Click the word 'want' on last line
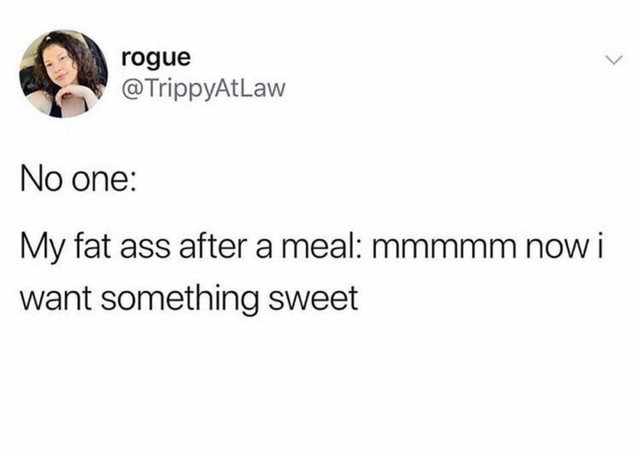The image size is (640, 454). coord(56,299)
